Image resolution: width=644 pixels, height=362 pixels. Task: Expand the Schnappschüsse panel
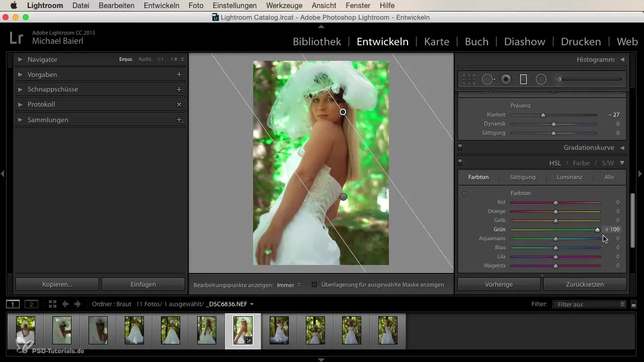20,89
